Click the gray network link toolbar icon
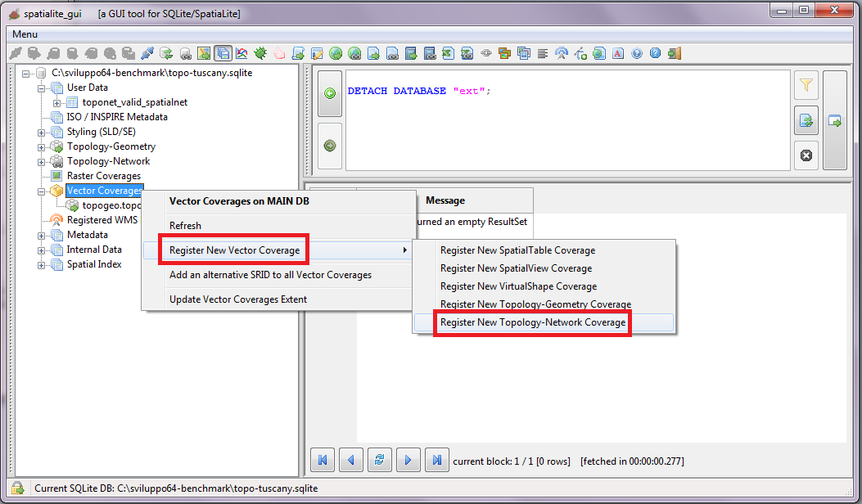 tap(486, 53)
